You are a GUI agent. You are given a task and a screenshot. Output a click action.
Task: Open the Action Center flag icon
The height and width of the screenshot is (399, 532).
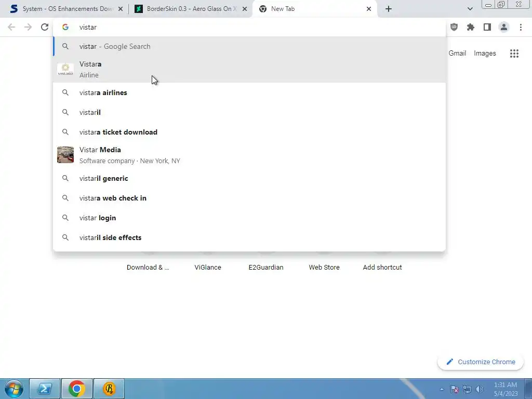(x=455, y=389)
